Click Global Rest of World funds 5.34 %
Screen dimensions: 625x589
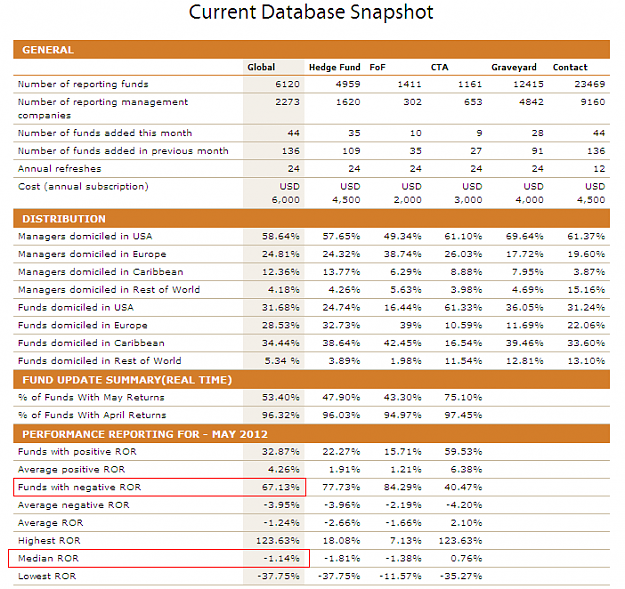[282, 361]
